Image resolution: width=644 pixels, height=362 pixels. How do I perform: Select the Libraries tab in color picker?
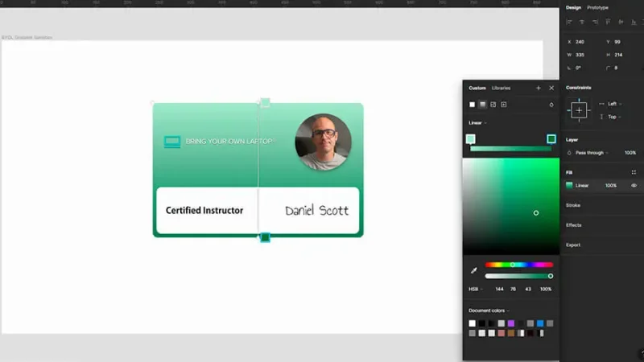click(501, 88)
